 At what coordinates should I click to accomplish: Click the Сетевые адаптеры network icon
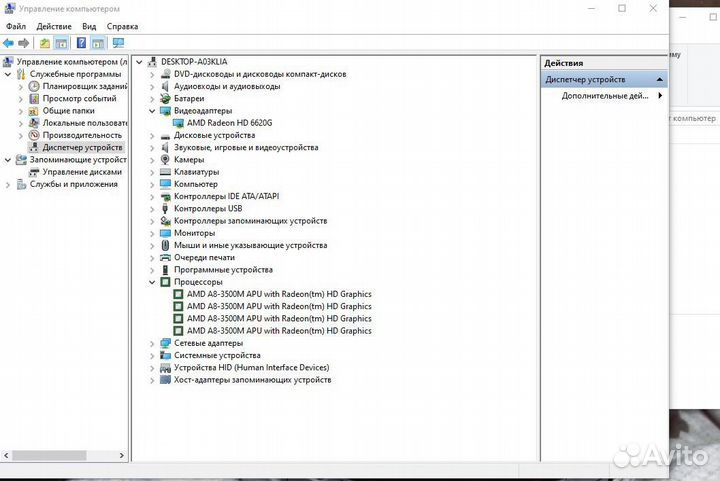(165, 343)
